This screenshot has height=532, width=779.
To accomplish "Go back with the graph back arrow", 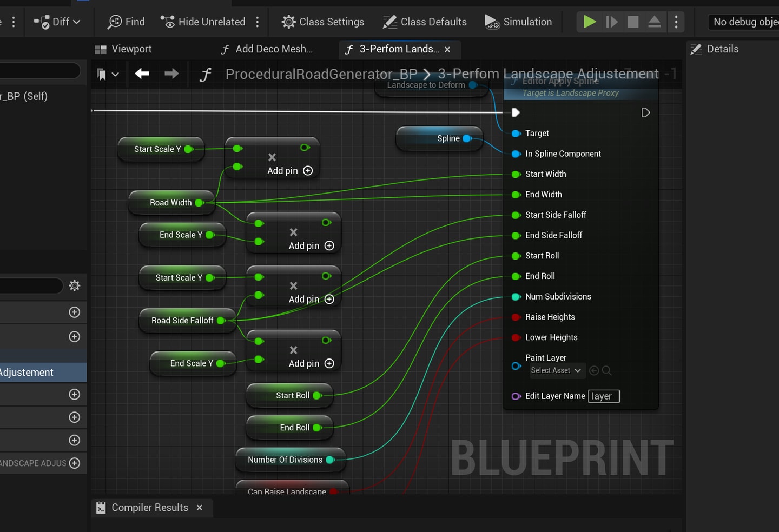I will (142, 74).
